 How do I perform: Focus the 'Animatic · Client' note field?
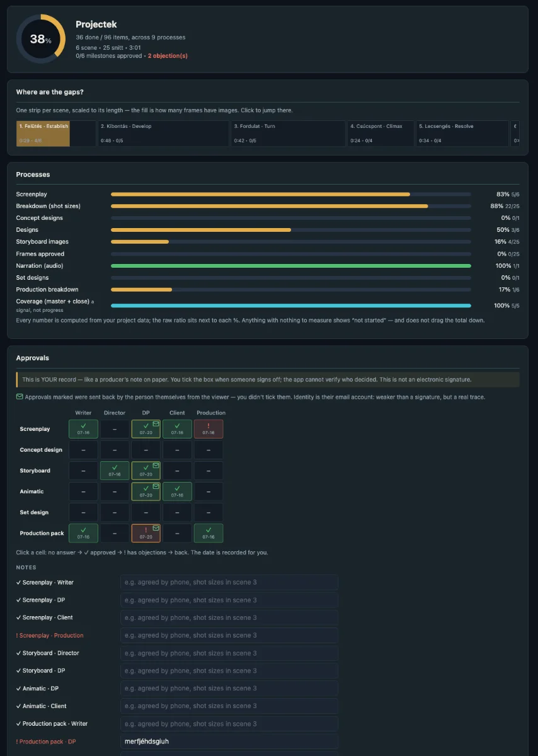coord(229,706)
